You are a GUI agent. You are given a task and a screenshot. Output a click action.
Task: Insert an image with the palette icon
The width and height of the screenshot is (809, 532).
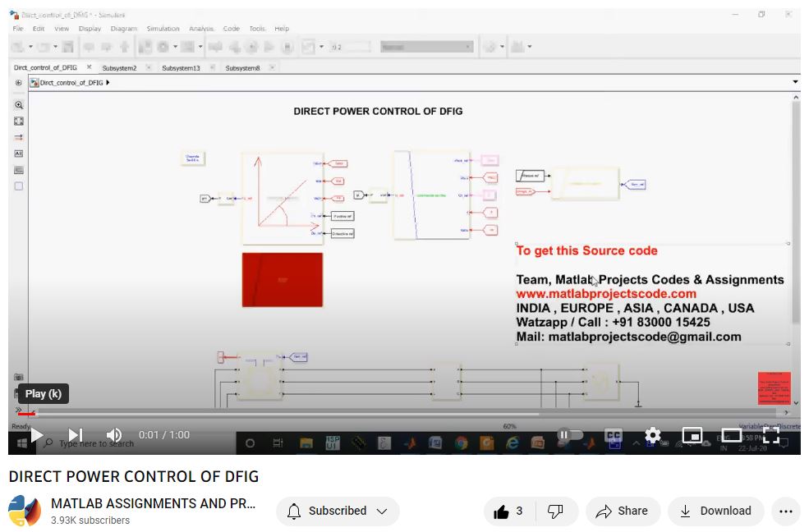[x=19, y=170]
